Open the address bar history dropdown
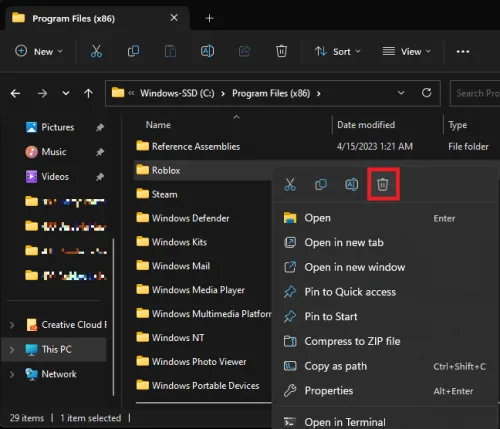Screen dimensions: 500x429 401,93
